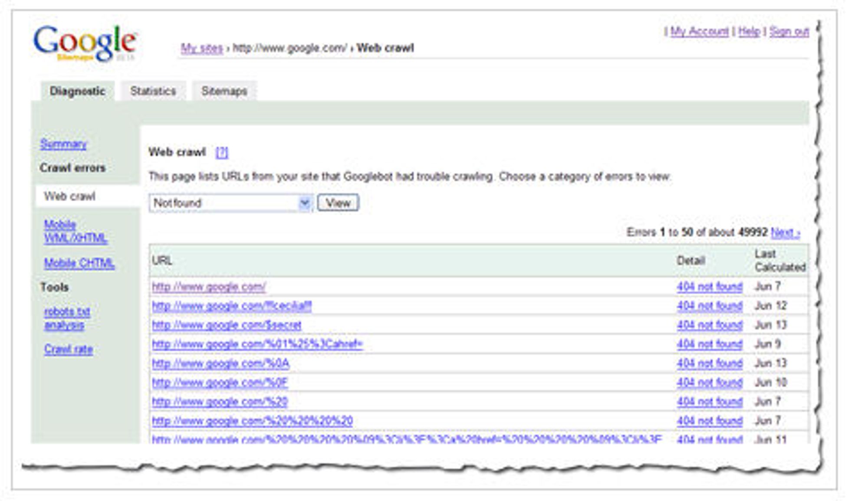Open the $secret URL link

[x=227, y=325]
